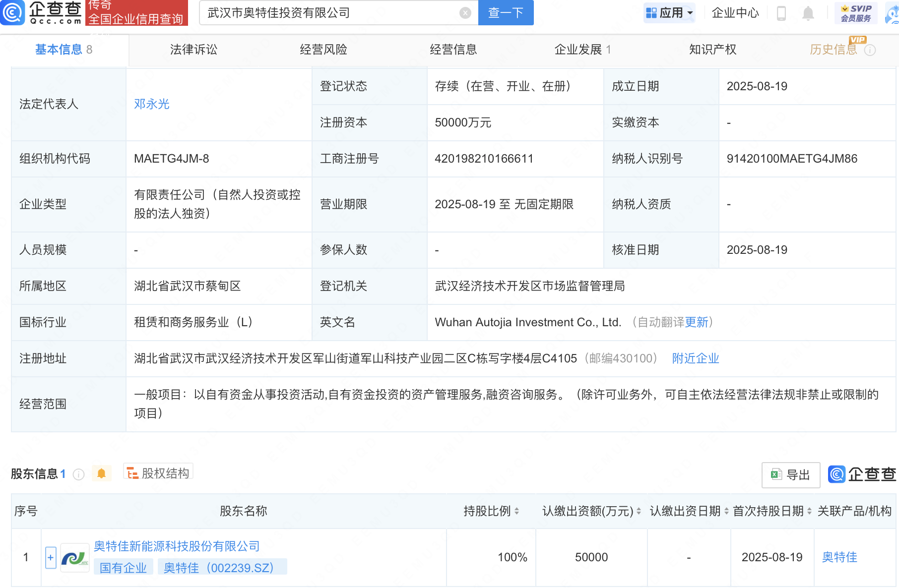Select organization code MAETG4JM-8
The height and width of the screenshot is (588, 899).
click(x=172, y=159)
